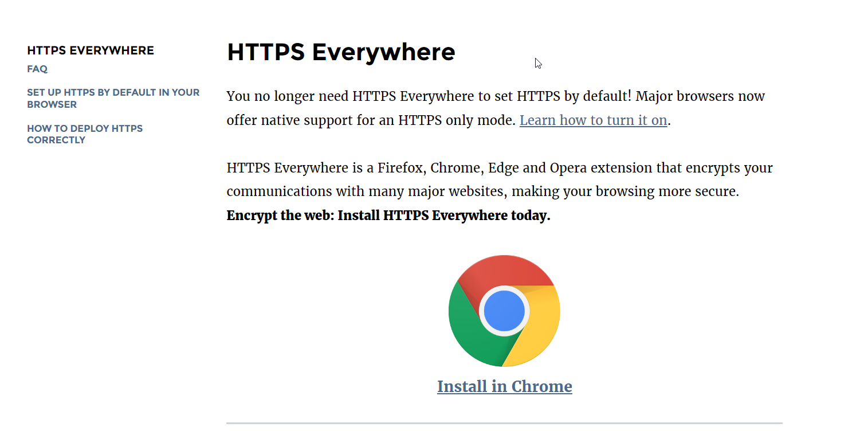The image size is (868, 431).
Task: Follow the 'Learn how to turn it on' link
Action: coord(593,120)
